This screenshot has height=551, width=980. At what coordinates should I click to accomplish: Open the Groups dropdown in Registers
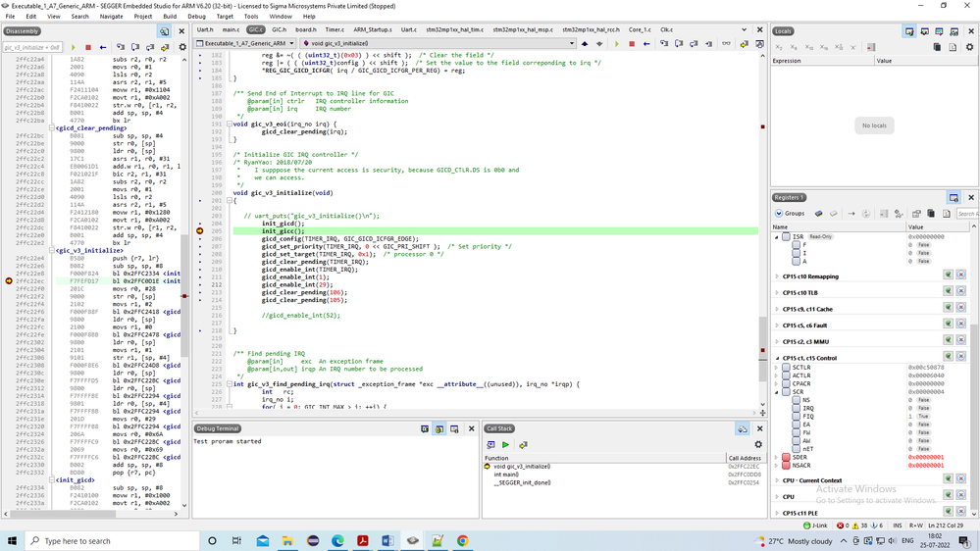[x=790, y=214]
